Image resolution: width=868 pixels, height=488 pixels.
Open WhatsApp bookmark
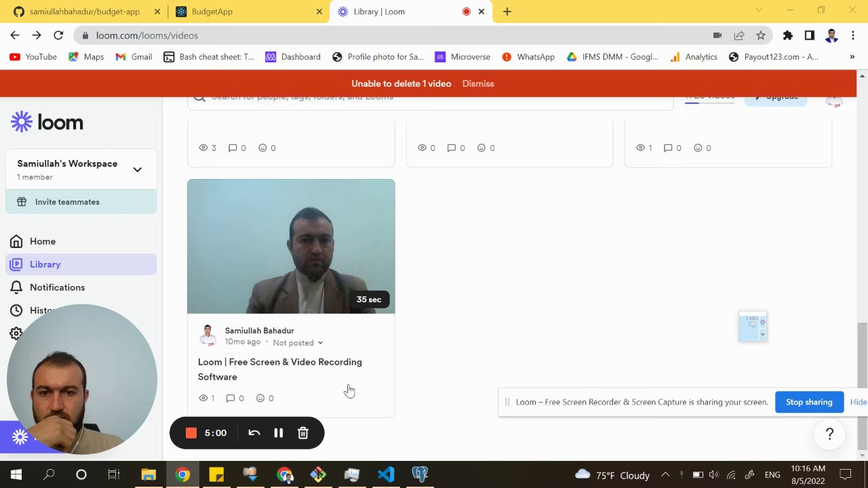tap(528, 57)
